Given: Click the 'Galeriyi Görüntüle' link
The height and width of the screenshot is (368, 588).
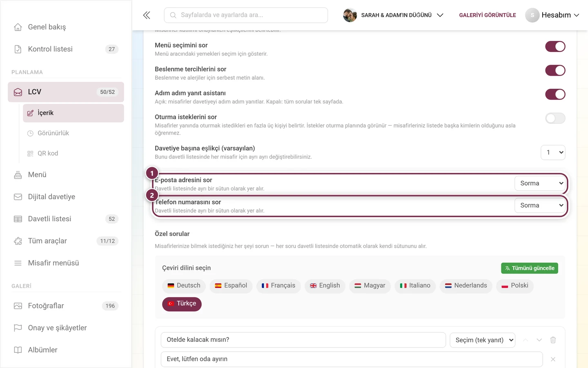Looking at the screenshot, I should tap(488, 15).
